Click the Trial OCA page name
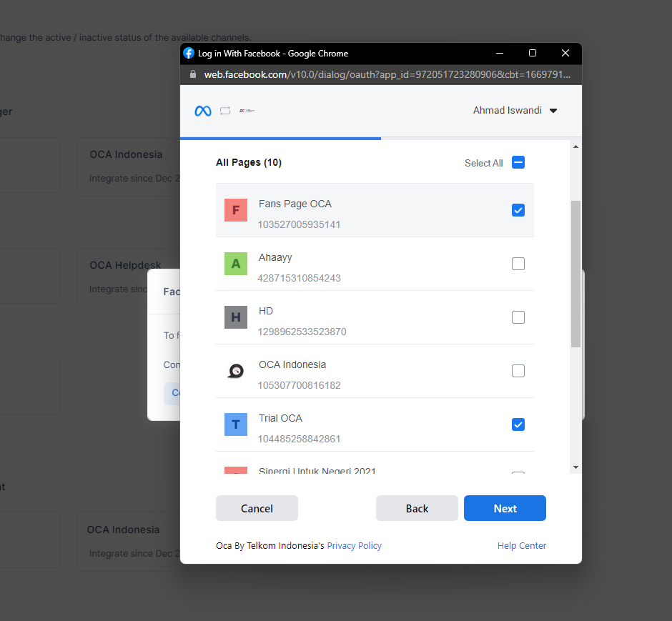This screenshot has width=672, height=621. pos(280,418)
